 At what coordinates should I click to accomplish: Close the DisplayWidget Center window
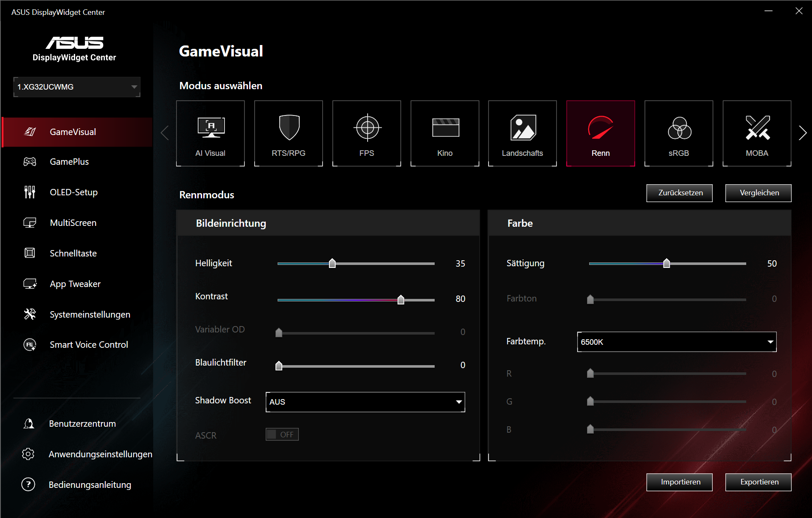coord(799,11)
